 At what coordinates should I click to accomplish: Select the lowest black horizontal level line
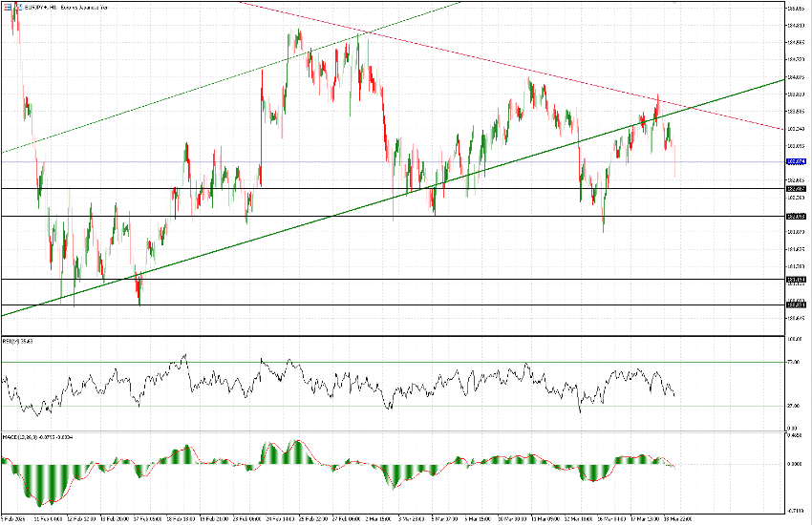[x=382, y=304]
